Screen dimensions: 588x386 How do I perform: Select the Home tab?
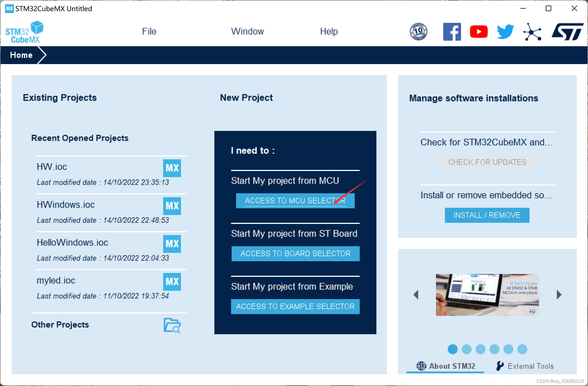pyautogui.click(x=21, y=55)
